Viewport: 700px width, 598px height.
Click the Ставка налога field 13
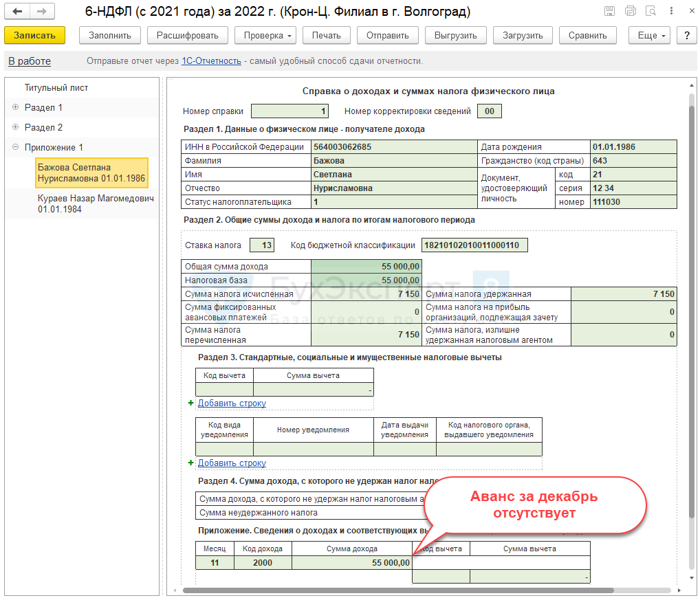click(x=262, y=245)
